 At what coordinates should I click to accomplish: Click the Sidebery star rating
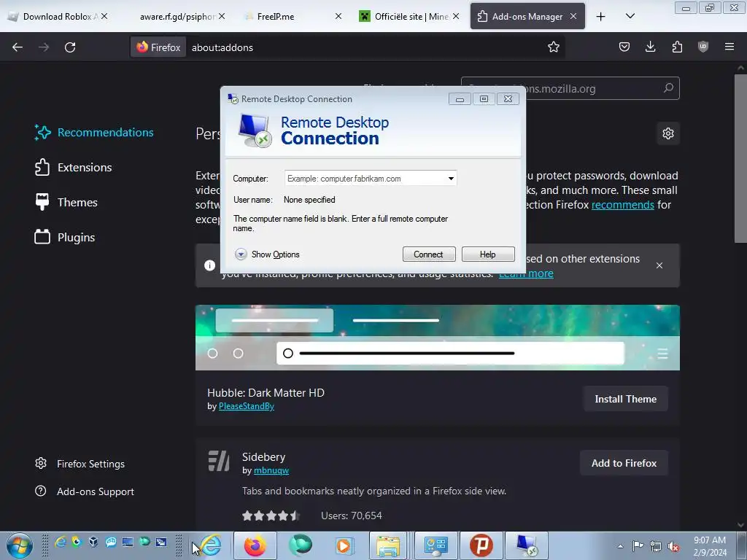click(271, 516)
